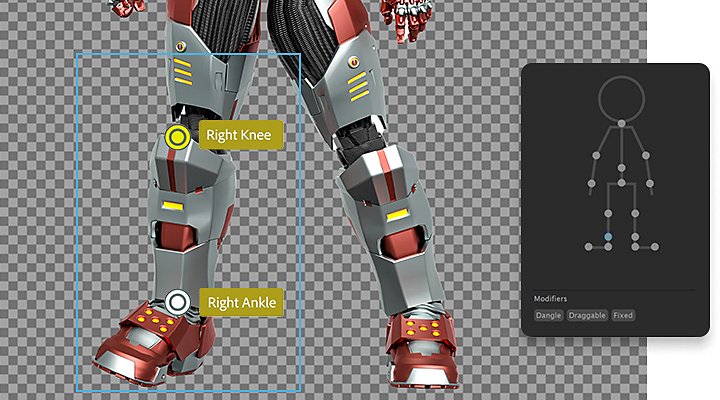Apply the Dangle modifier
This screenshot has height=400, width=720.
tap(548, 315)
